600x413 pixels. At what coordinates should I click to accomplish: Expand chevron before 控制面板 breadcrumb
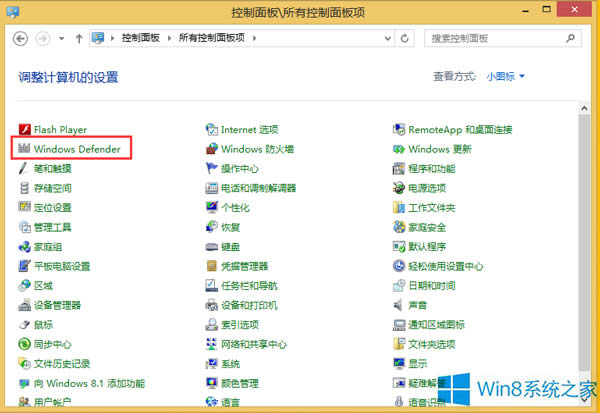112,38
